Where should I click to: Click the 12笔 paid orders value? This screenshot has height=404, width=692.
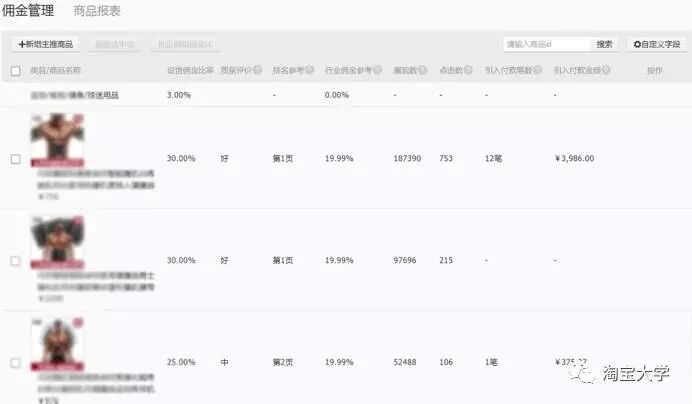493,158
